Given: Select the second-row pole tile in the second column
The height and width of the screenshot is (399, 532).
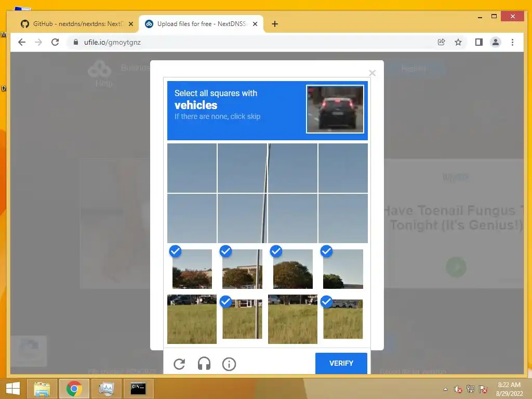Looking at the screenshot, I should pos(242,219).
